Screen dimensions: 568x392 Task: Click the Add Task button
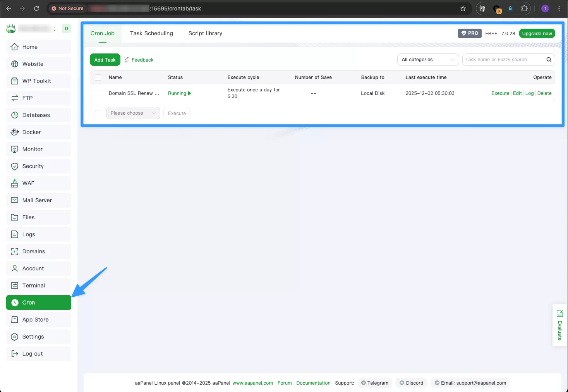[x=105, y=60]
